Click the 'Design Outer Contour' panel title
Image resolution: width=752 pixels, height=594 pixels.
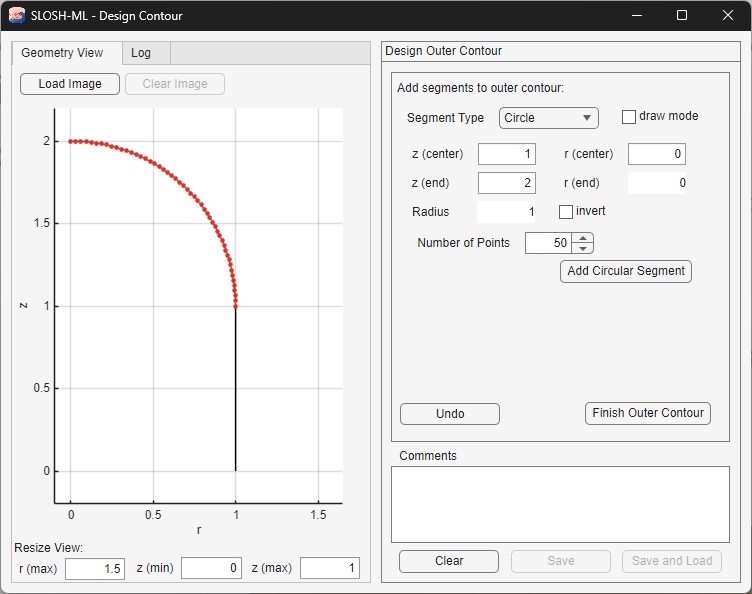(x=443, y=51)
